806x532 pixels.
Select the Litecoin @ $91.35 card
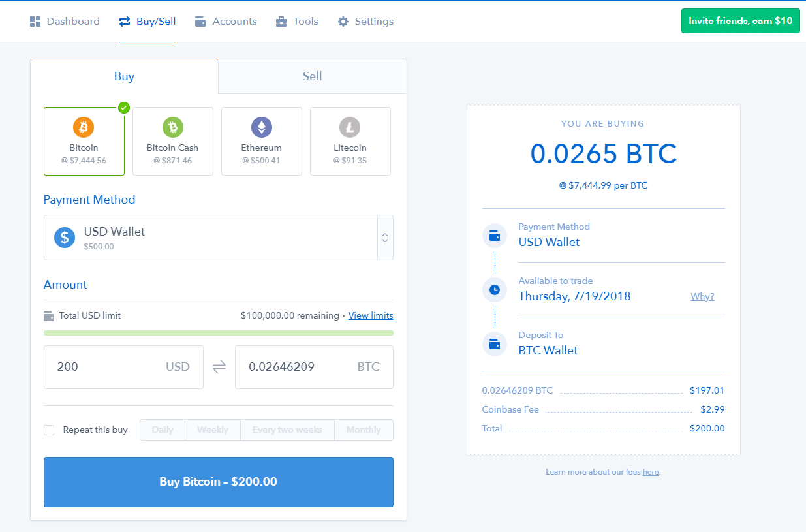pyautogui.click(x=350, y=142)
